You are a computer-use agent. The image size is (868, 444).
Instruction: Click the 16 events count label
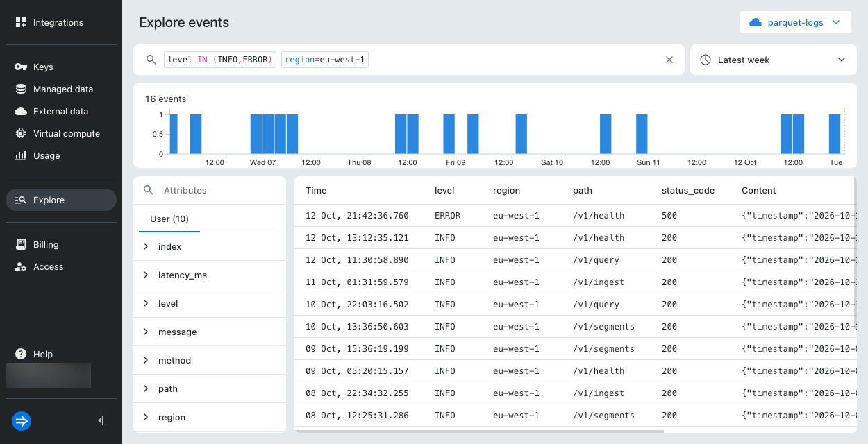(x=165, y=99)
